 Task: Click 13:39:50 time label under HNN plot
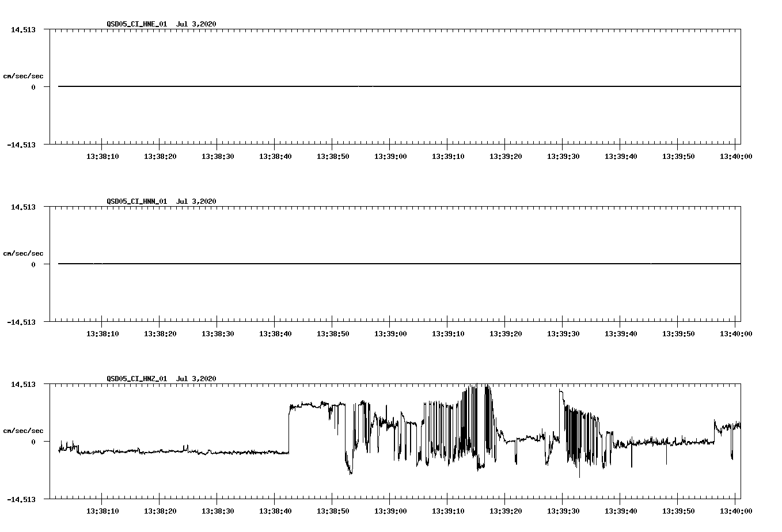(678, 333)
